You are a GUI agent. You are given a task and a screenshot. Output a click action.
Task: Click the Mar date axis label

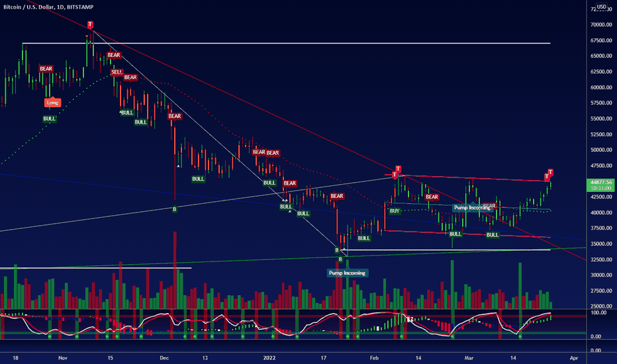pos(468,357)
